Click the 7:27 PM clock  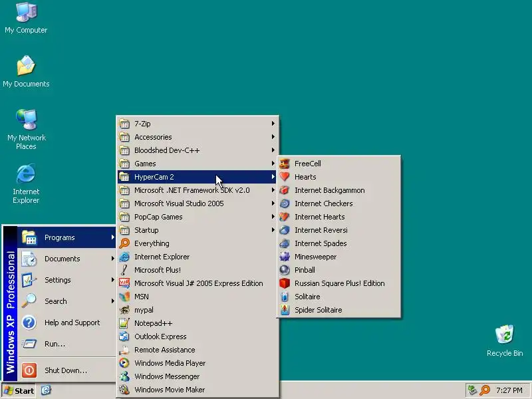tap(509, 390)
